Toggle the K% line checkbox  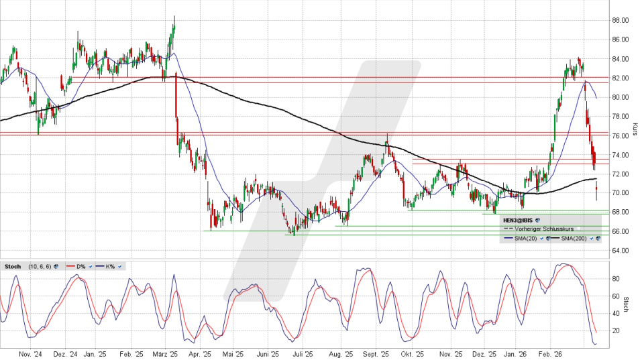pyautogui.click(x=119, y=267)
